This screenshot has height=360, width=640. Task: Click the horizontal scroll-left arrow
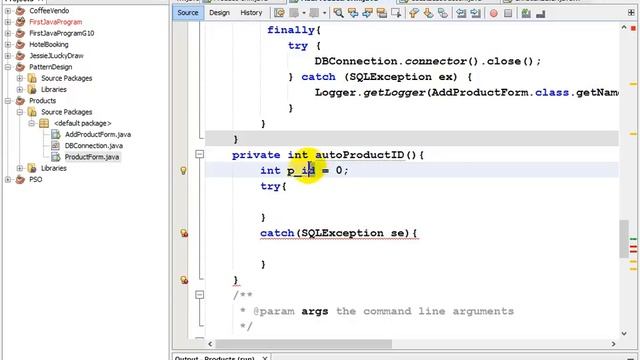[210, 344]
